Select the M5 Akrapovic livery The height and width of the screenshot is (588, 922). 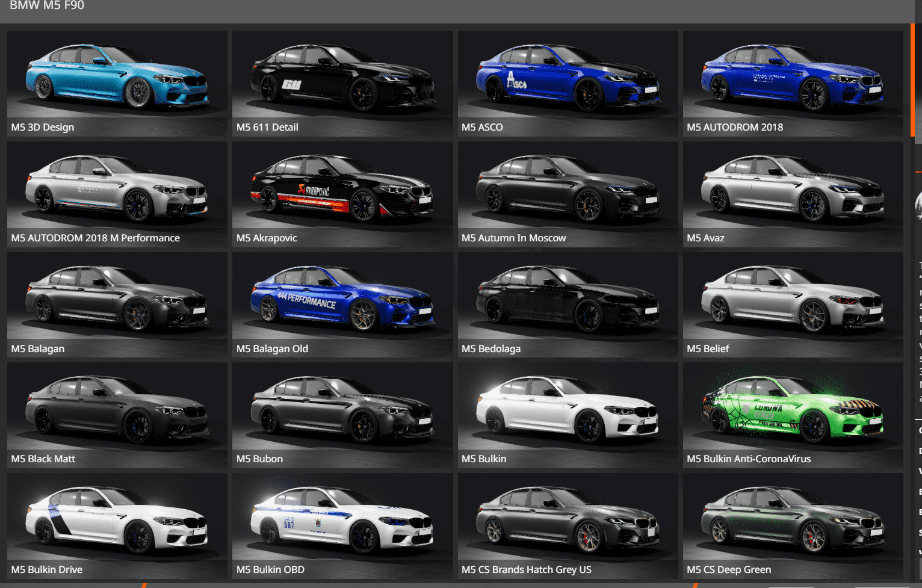coord(342,194)
